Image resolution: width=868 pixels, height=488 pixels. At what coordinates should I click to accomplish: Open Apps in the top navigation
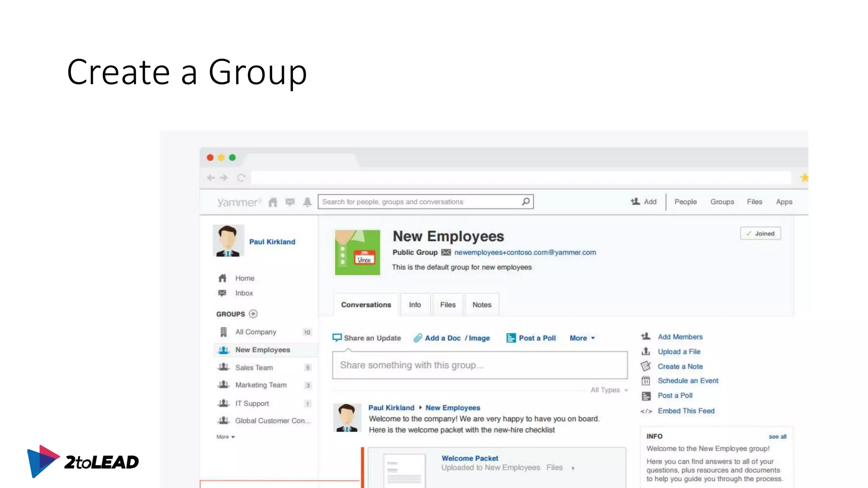pos(784,202)
